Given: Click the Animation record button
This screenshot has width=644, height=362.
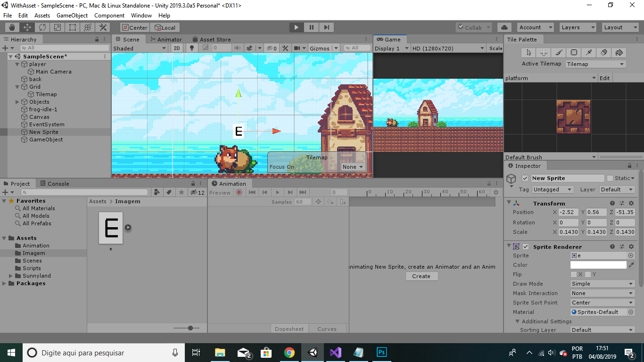Looking at the screenshot, I should click(x=239, y=192).
